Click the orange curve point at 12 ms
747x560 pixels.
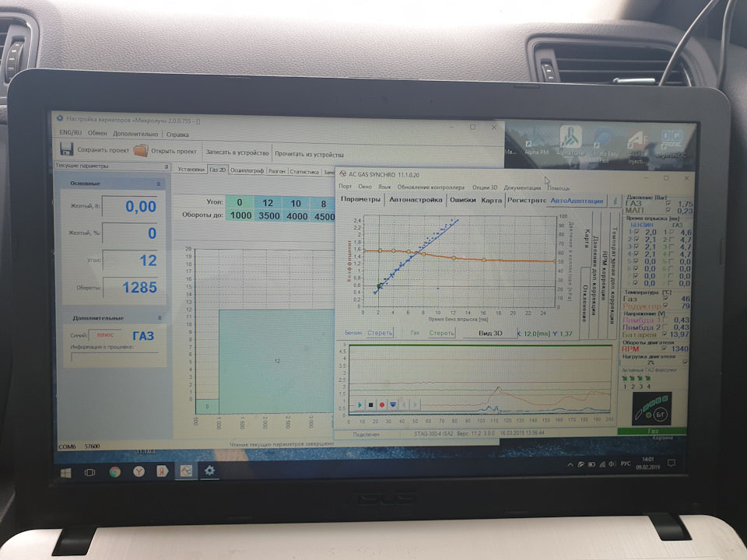[454, 258]
